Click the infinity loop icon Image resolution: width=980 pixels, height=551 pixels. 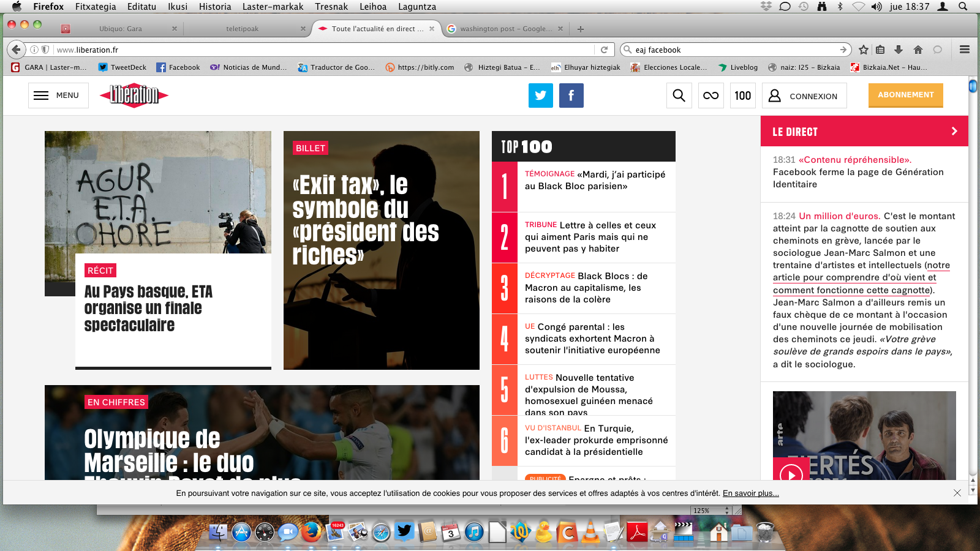point(710,96)
